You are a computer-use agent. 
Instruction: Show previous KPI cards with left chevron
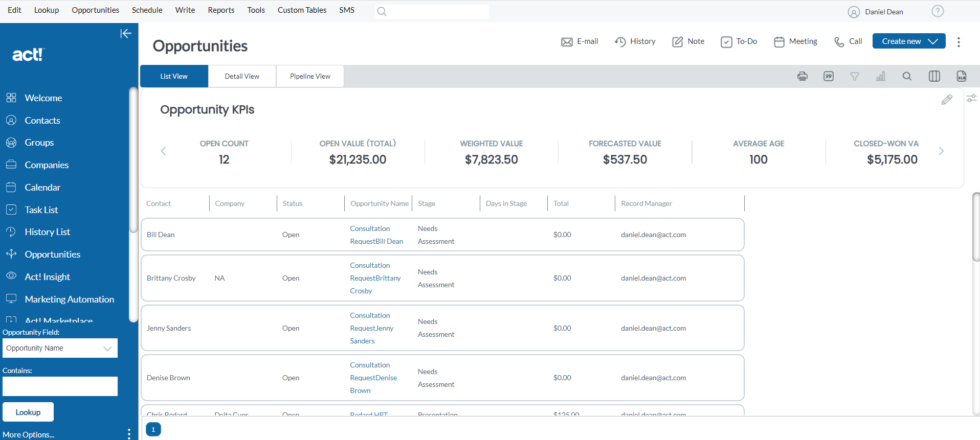(x=163, y=151)
